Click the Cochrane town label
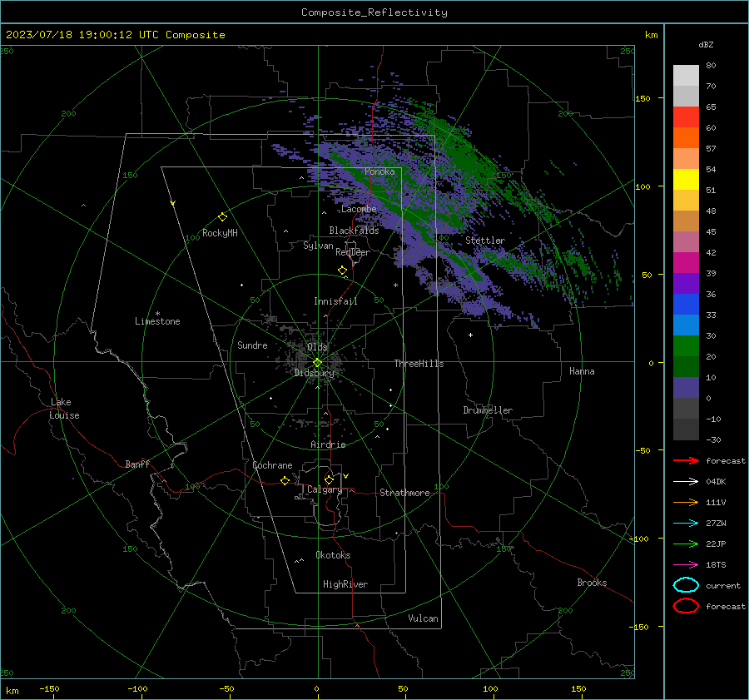749x700 pixels. [x=272, y=465]
